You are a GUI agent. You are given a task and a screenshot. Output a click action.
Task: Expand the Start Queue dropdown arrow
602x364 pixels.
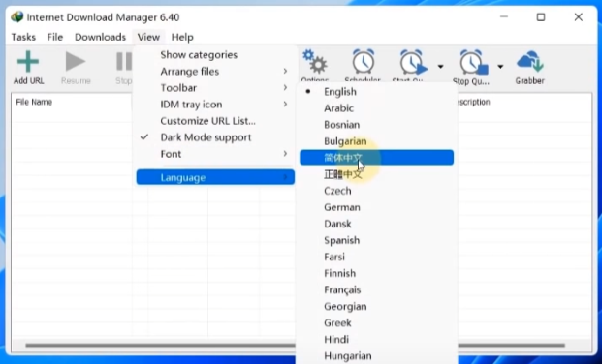(x=440, y=67)
